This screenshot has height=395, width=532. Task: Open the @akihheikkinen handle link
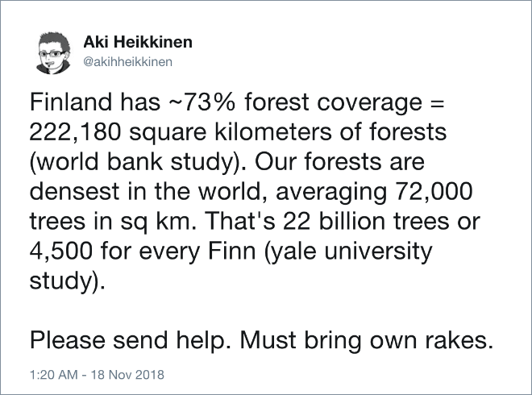(x=127, y=62)
